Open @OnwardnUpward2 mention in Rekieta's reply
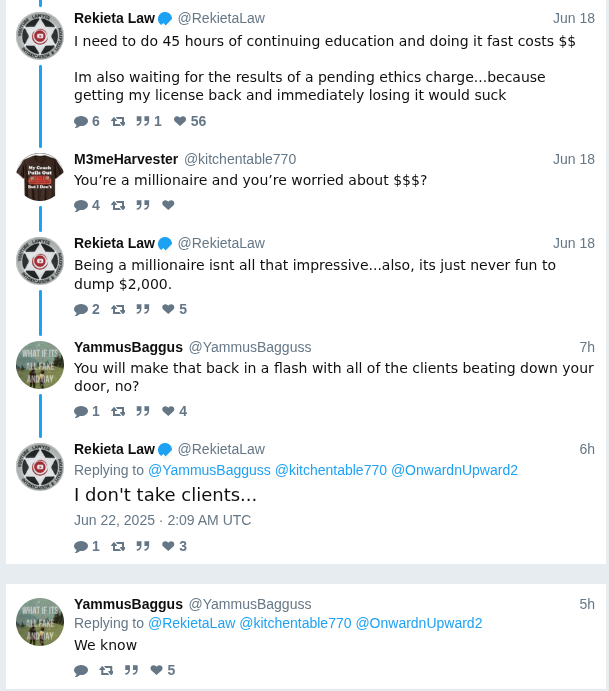Image resolution: width=609 pixels, height=691 pixels. click(x=454, y=470)
